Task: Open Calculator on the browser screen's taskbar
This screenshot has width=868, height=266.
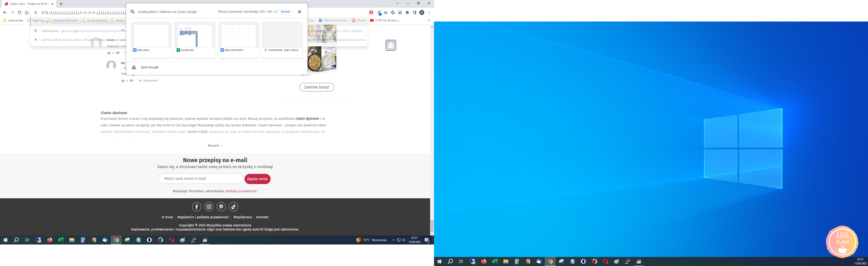Action: 83,240
